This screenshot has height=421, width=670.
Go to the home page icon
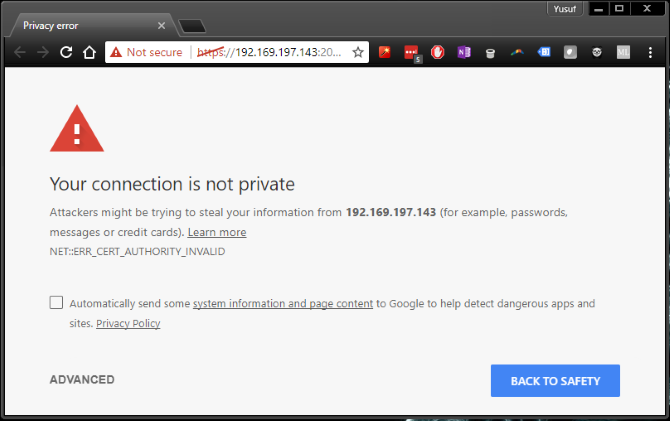(x=89, y=52)
